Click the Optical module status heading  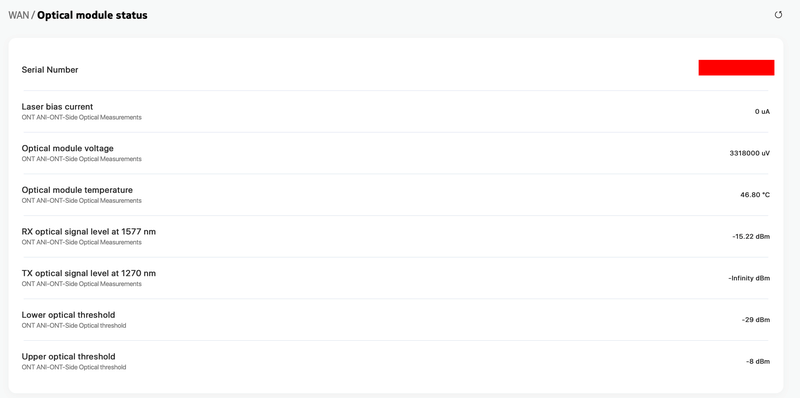pyautogui.click(x=92, y=15)
